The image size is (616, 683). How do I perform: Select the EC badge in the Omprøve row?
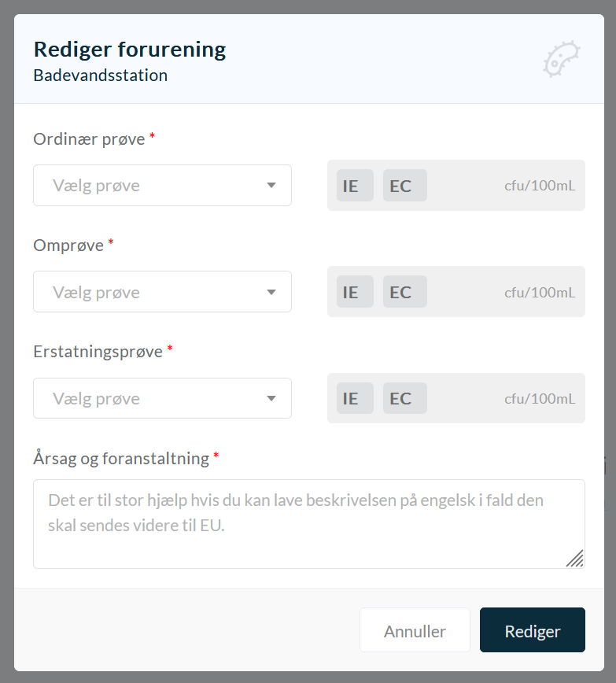coord(404,291)
